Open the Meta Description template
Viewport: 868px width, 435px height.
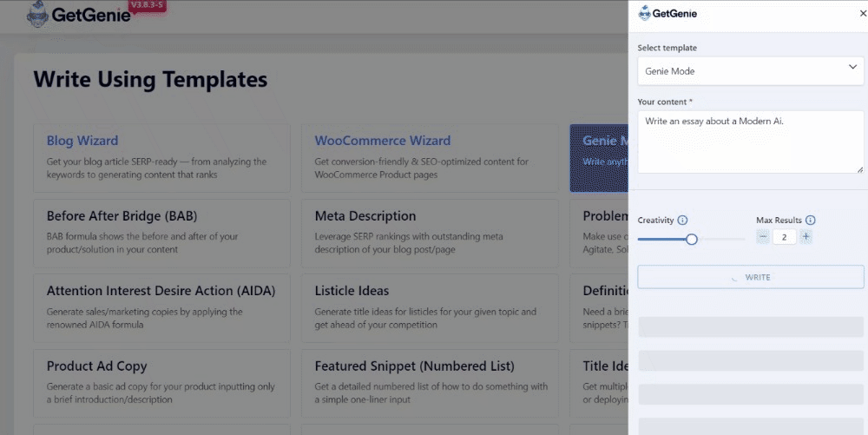click(430, 234)
